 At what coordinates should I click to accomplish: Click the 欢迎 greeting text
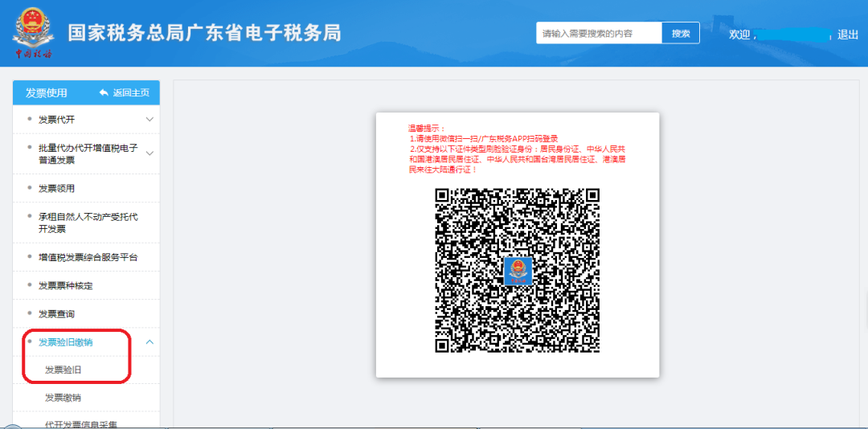[x=739, y=35]
